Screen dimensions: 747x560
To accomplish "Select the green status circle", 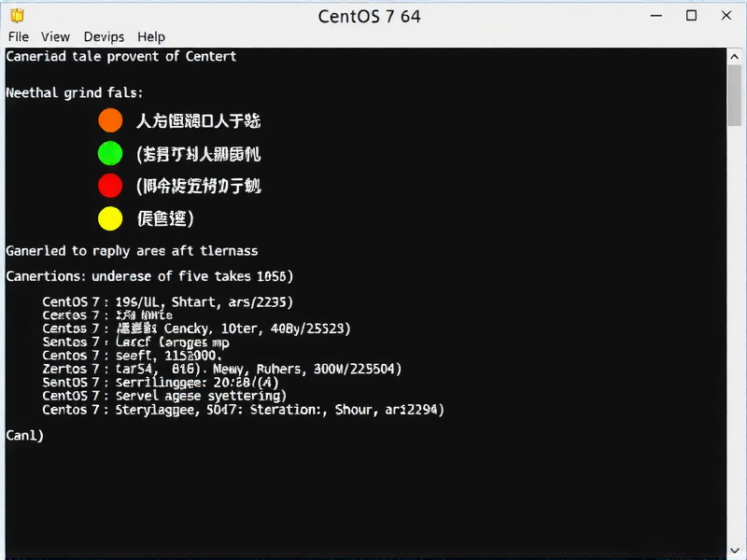I will pyautogui.click(x=109, y=153).
